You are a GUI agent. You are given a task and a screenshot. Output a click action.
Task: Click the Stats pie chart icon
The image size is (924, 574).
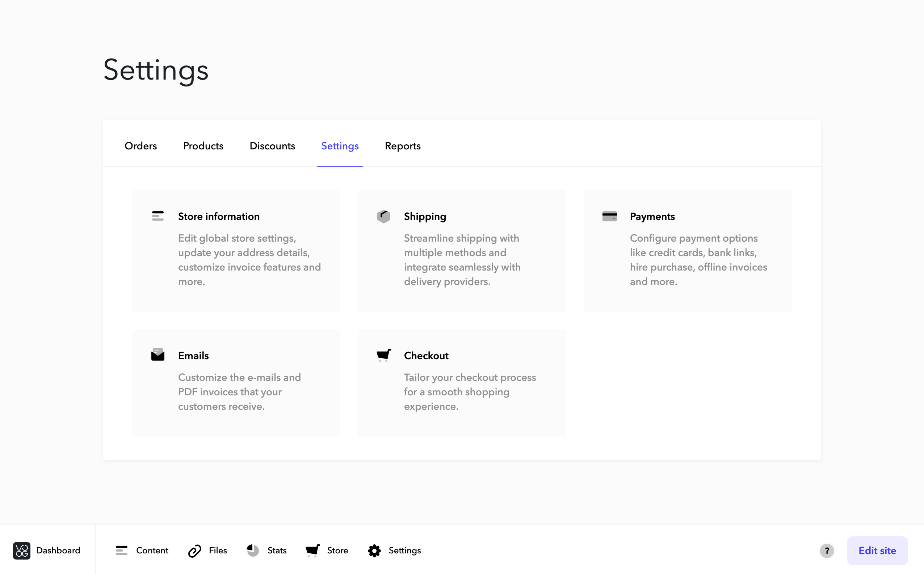point(253,550)
